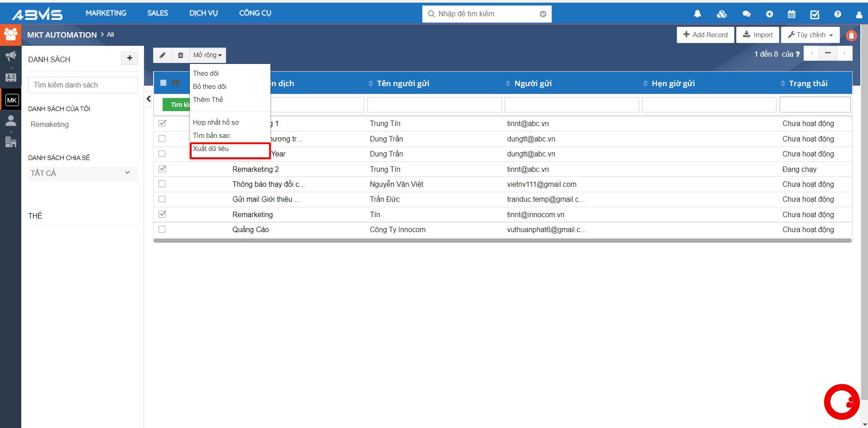Toggle the select-all checkbox in table header

[164, 83]
